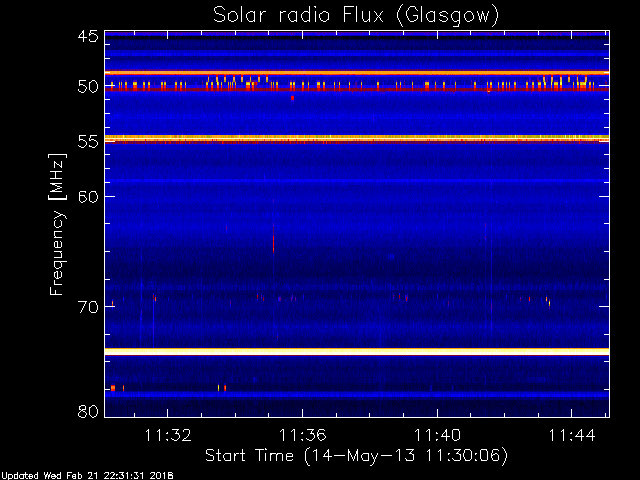640x480 pixels.
Task: Click the "50" frequency tick label
Action: [88, 87]
